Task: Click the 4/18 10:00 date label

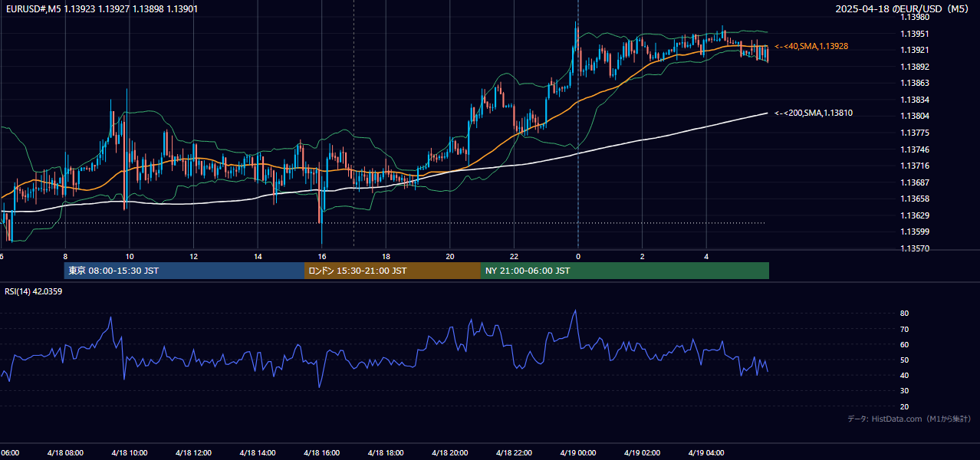Action: [x=129, y=452]
